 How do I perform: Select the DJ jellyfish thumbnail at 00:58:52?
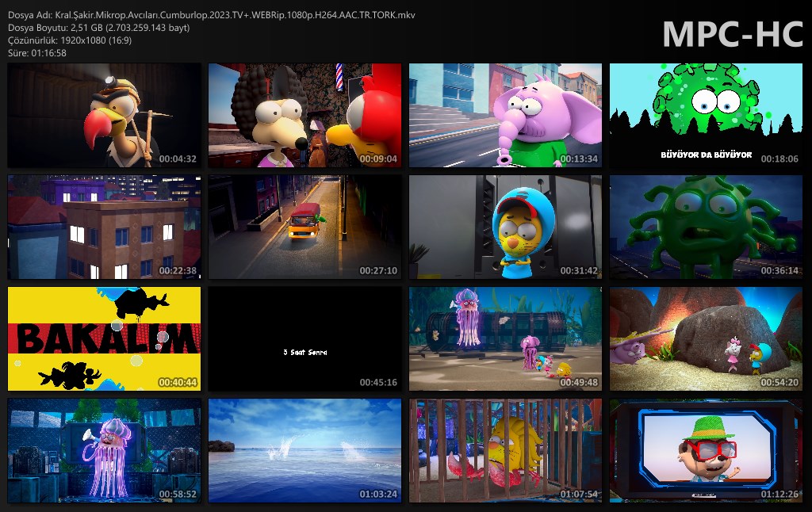104,450
